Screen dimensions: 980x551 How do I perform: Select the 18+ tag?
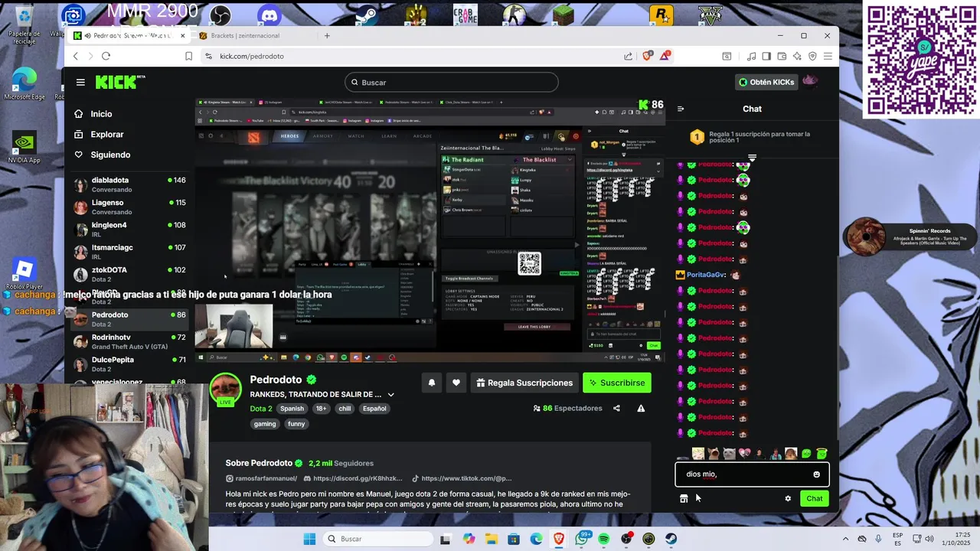click(322, 409)
